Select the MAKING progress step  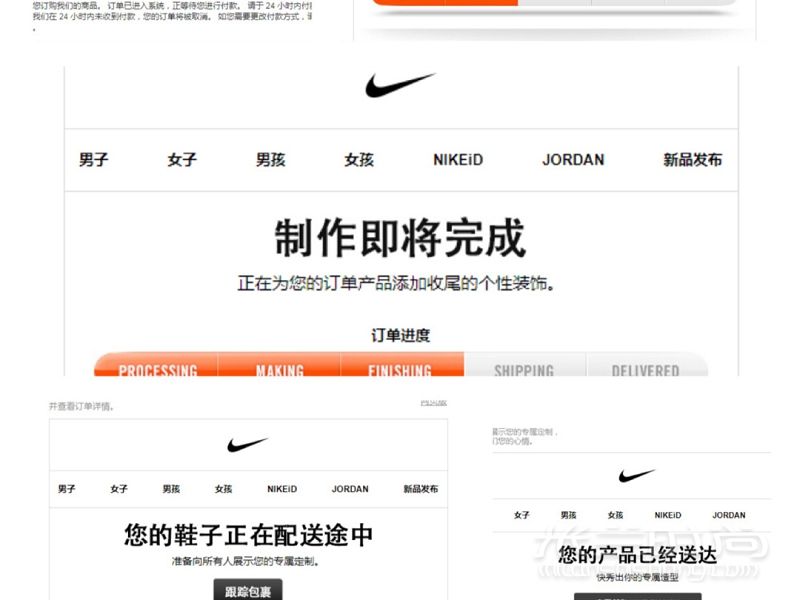coord(280,364)
